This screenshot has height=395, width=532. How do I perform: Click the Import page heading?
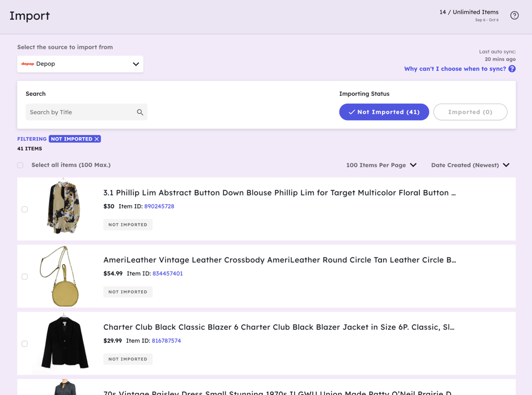click(x=29, y=16)
